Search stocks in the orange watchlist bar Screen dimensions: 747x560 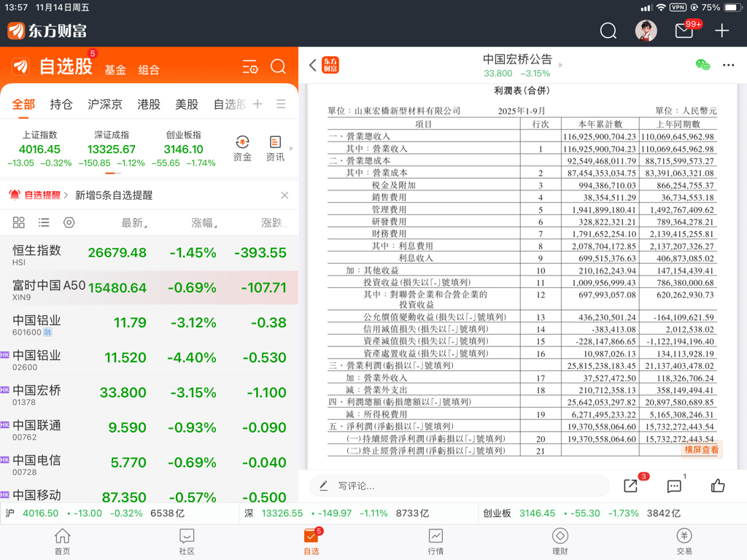(x=278, y=66)
